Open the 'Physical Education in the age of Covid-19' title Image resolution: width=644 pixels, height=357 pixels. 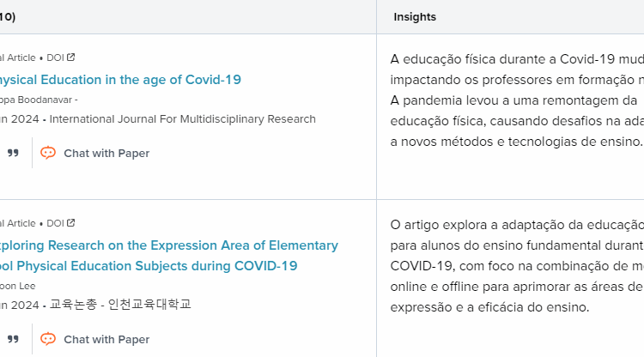point(120,80)
